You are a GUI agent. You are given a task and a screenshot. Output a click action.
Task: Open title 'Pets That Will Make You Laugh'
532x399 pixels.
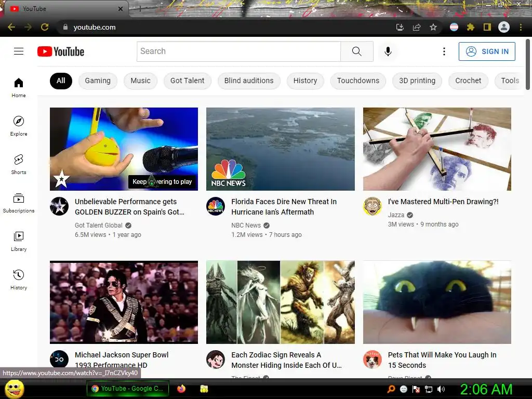[x=442, y=360]
